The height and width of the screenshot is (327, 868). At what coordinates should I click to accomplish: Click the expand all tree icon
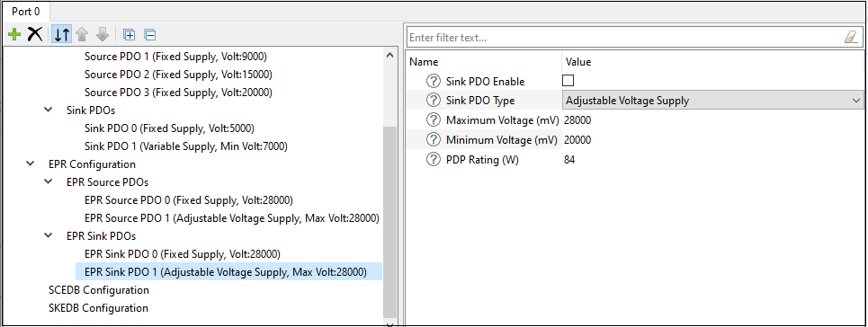pos(129,35)
